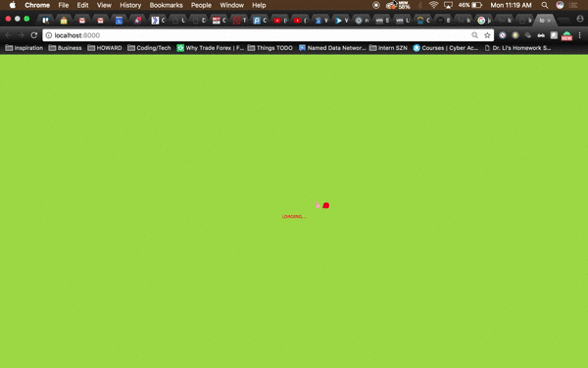Close the active localhost tab
The image size is (588, 368).
549,21
